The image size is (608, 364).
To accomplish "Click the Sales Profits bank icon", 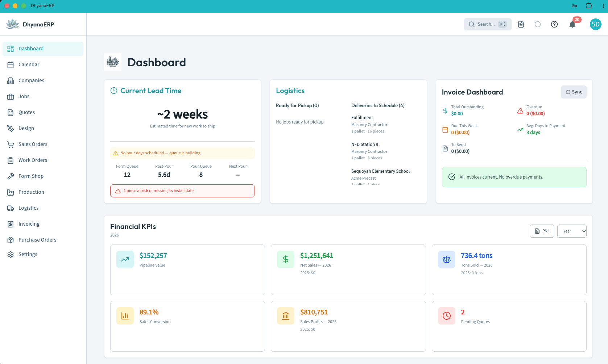I will [x=286, y=316].
